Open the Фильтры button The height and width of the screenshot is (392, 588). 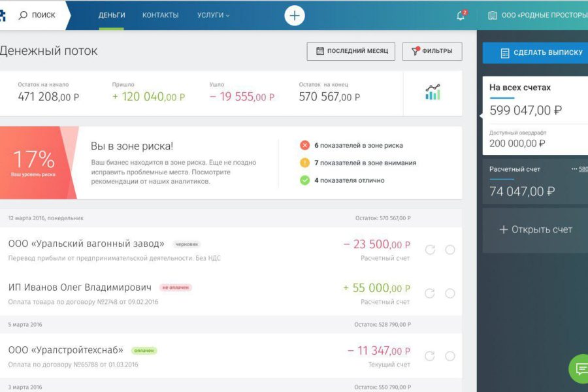(x=432, y=52)
